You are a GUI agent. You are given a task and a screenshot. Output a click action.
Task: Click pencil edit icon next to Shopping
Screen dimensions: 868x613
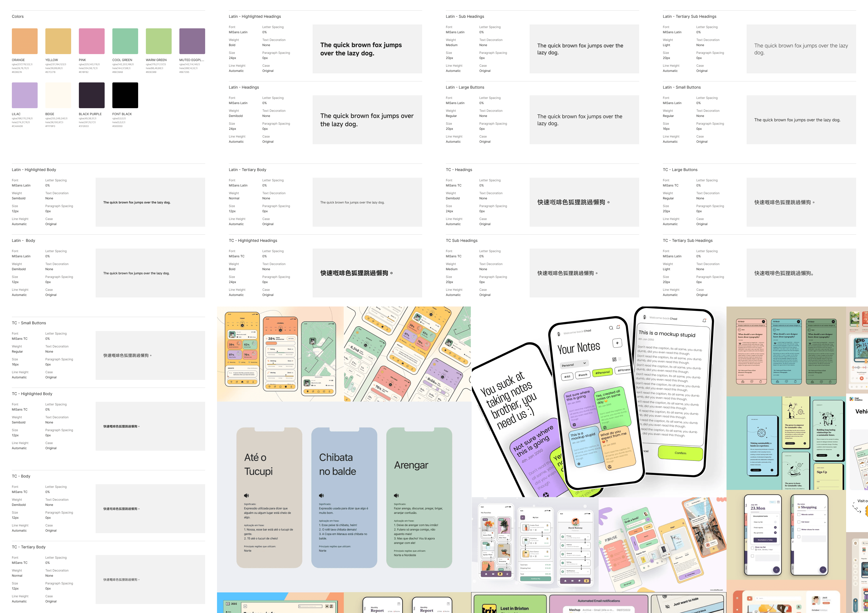(x=825, y=508)
